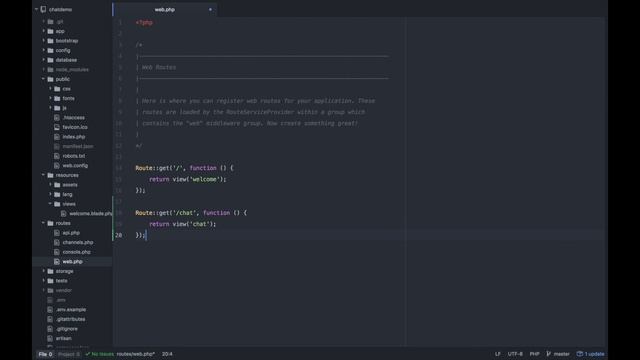Select .env.example in the tree

click(x=72, y=309)
